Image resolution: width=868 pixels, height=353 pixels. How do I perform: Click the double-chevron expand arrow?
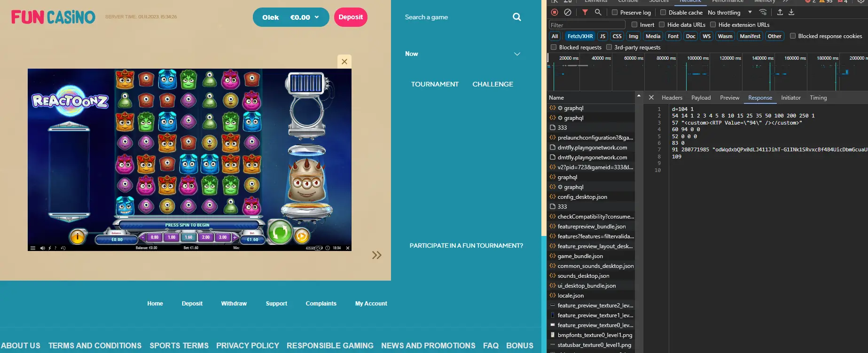click(377, 255)
